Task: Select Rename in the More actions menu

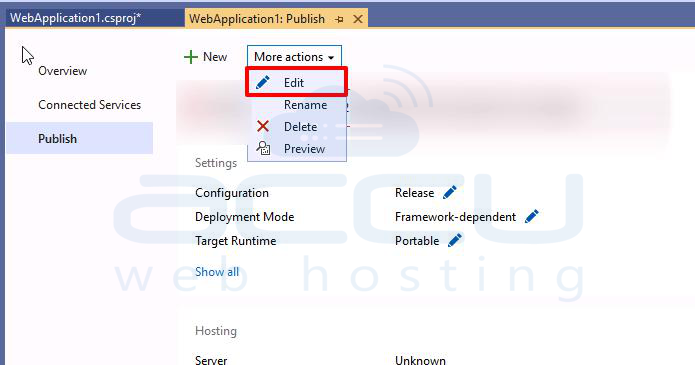Action: pyautogui.click(x=297, y=105)
